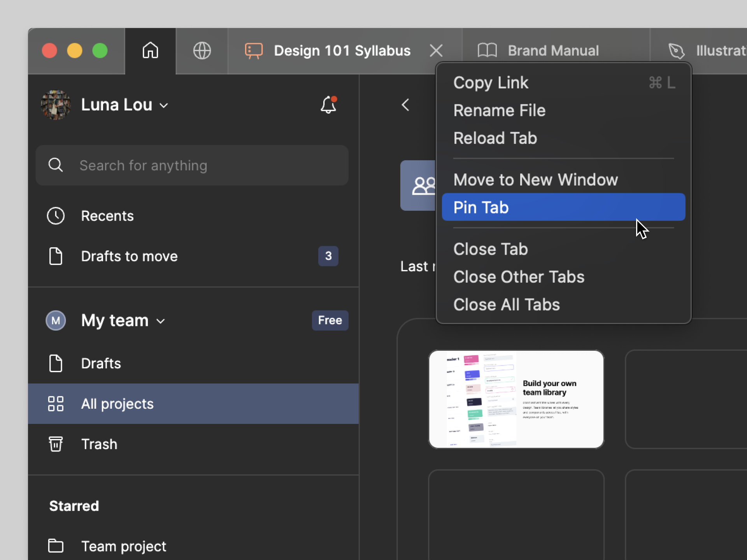Open Build your own team library thumbnail
Image resolution: width=747 pixels, height=560 pixels.
click(x=516, y=399)
